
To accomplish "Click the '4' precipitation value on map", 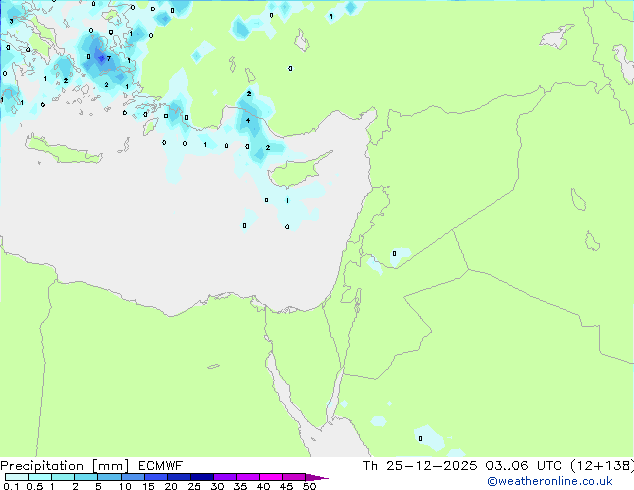I will [x=248, y=120].
